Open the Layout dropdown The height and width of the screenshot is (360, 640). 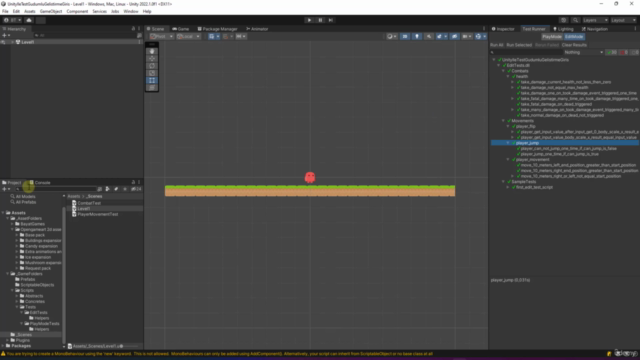(x=623, y=20)
